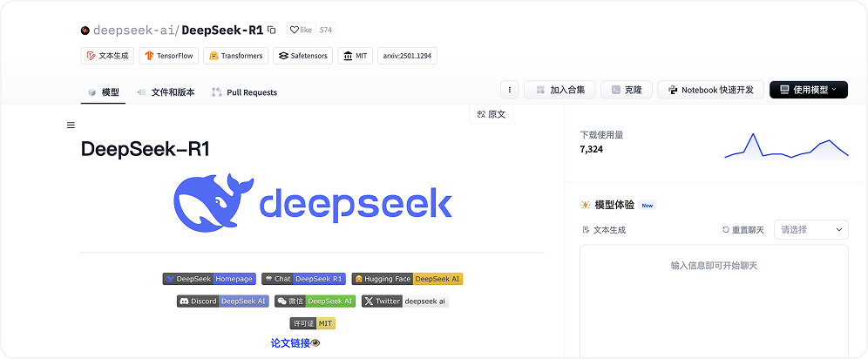
Task: Click the copy model name icon
Action: [272, 30]
